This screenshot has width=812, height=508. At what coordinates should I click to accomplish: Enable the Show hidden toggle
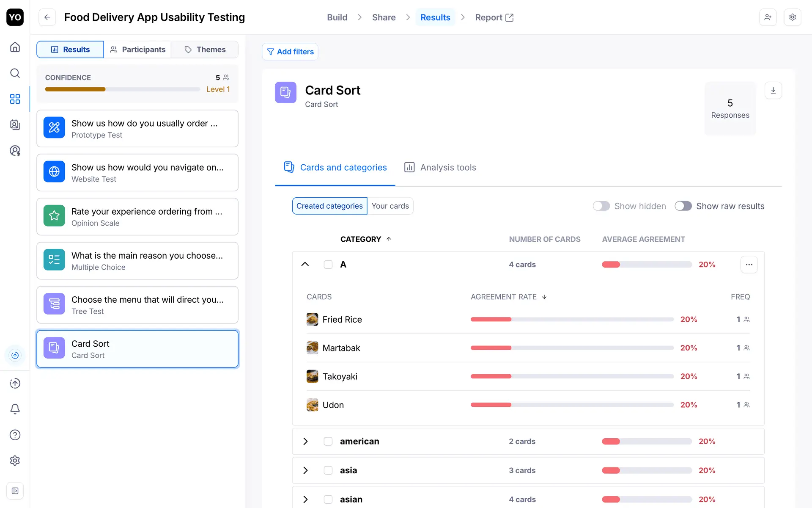(x=601, y=206)
